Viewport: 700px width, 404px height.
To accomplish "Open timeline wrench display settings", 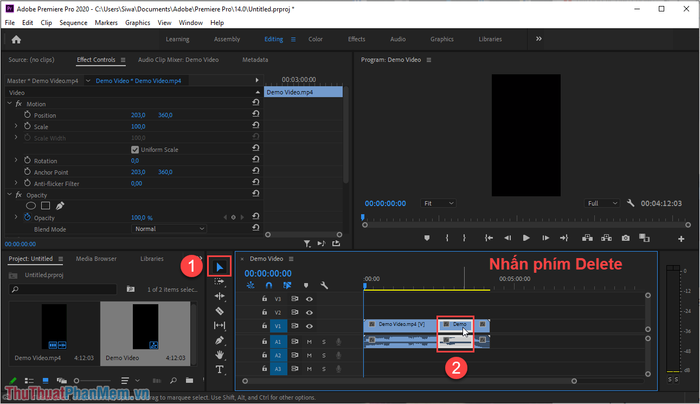I will coord(324,285).
